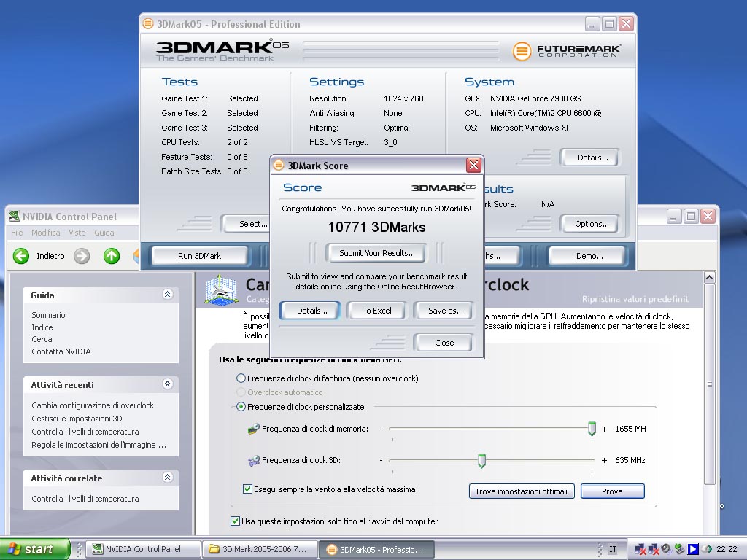
Task: Click the Run 3DMark button
Action: [x=199, y=256]
